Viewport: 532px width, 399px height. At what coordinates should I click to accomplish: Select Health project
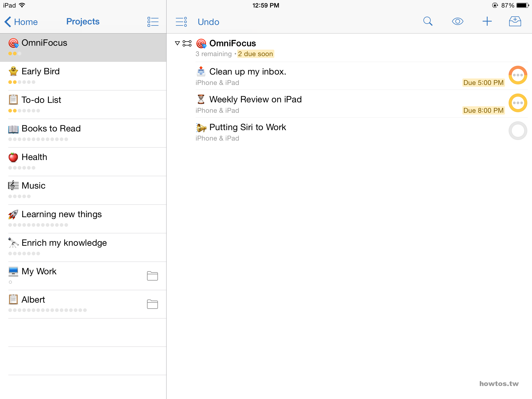coord(83,162)
